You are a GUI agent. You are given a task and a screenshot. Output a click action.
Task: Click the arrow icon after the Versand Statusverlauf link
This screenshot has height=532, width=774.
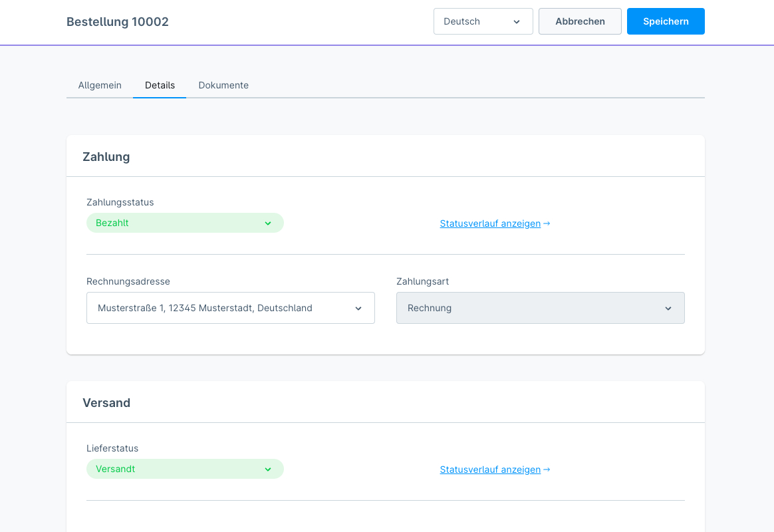click(547, 469)
